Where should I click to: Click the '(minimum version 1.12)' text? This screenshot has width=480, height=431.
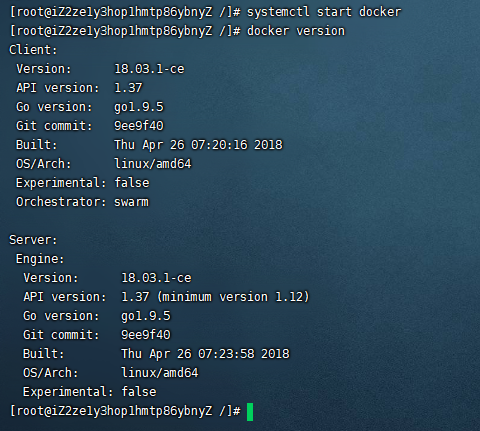[233, 297]
